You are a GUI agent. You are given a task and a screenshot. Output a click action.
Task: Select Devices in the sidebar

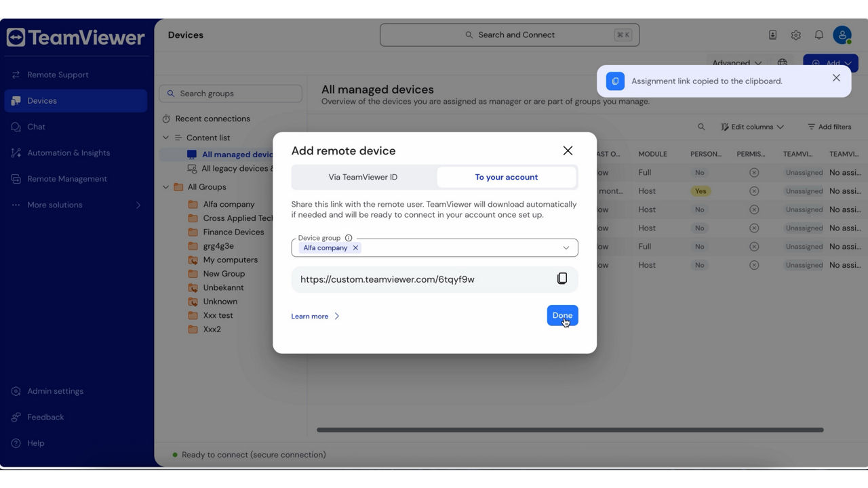75,100
